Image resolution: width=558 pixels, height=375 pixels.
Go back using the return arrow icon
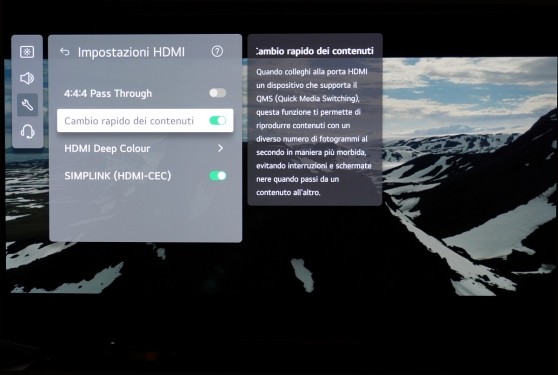click(65, 52)
